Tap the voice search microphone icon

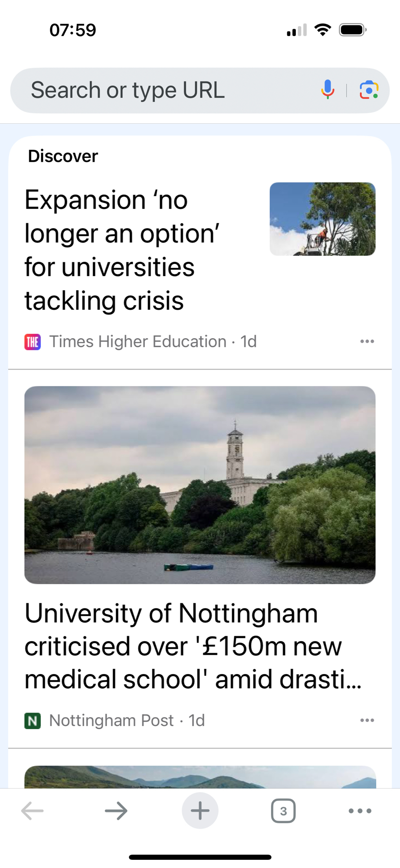coord(328,90)
